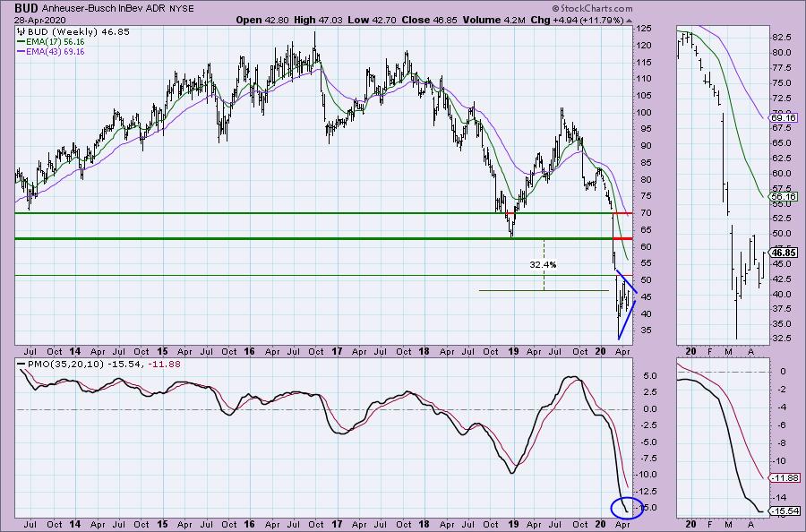Click the 77.5 label on mini chart axis
This screenshot has height=532, width=806.
782,67
